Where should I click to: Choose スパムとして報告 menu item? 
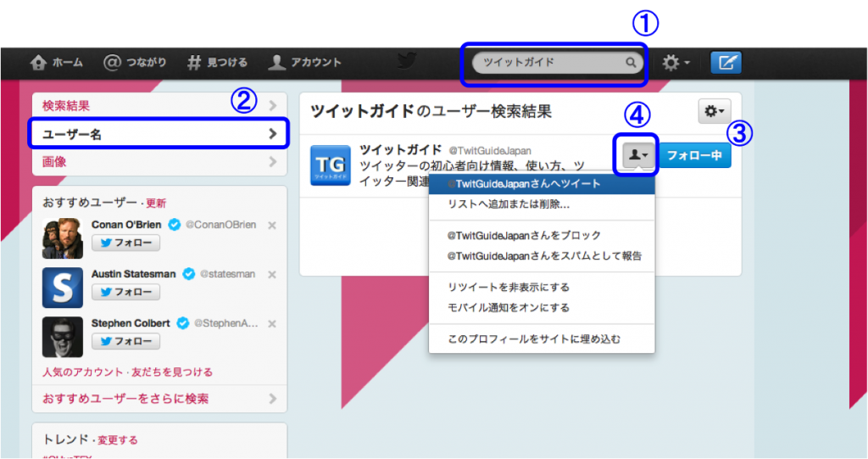[542, 256]
